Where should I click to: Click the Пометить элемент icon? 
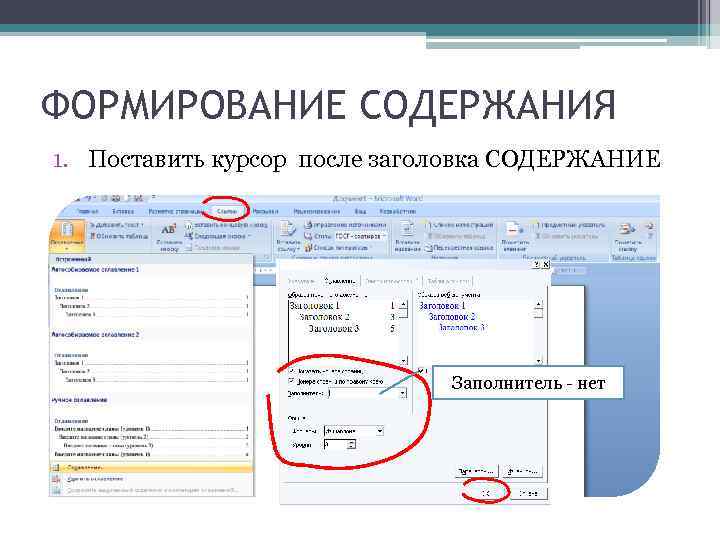click(x=512, y=229)
